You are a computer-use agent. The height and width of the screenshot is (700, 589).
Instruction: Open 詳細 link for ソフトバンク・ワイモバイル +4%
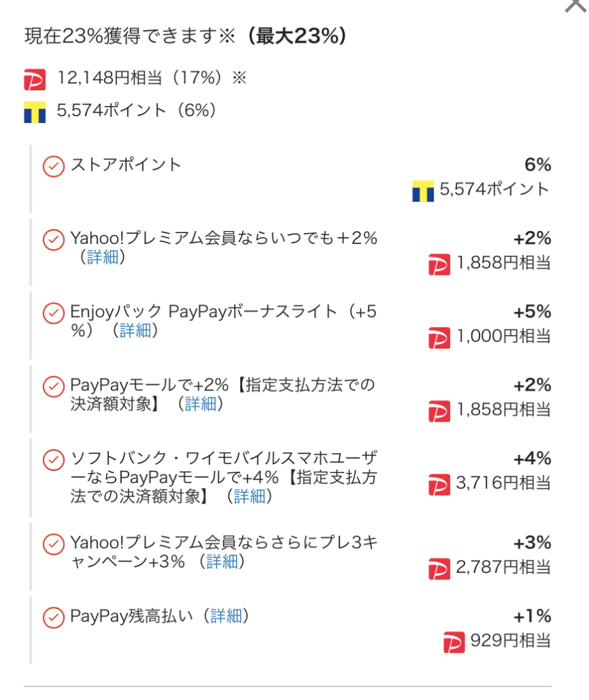coord(250,496)
